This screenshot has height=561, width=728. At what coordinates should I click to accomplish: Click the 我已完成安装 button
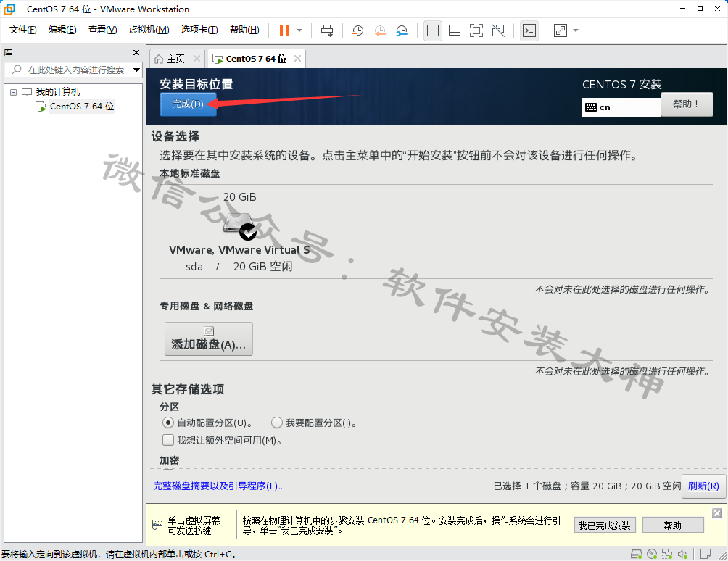click(x=604, y=525)
